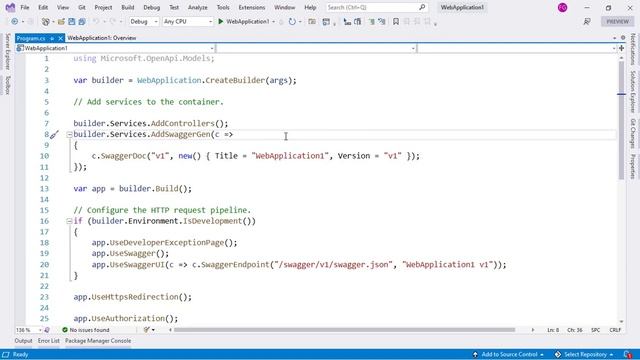Viewport: 640px width, 360px height.
Task: Open the Server Explorer side tab
Action: coord(7,52)
